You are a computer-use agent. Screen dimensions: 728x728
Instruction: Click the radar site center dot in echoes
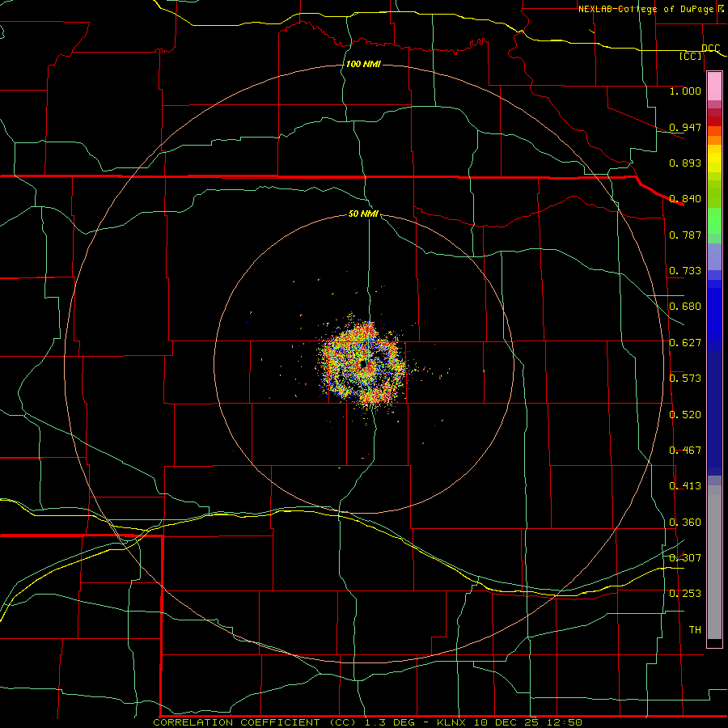[363, 365]
